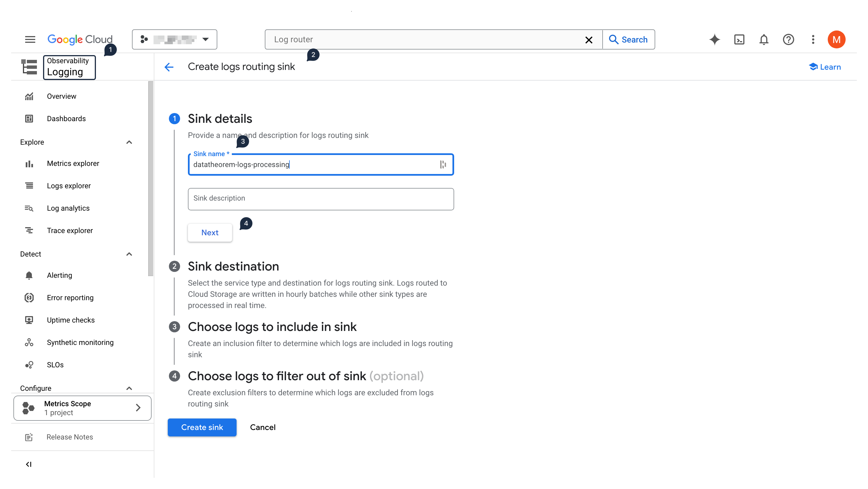Open Trace explorer
Screen dimensions: 868x489
(x=70, y=231)
